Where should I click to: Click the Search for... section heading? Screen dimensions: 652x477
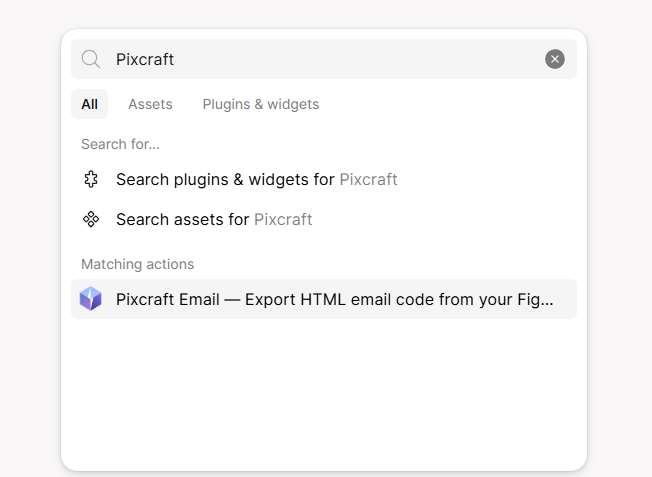tap(120, 144)
